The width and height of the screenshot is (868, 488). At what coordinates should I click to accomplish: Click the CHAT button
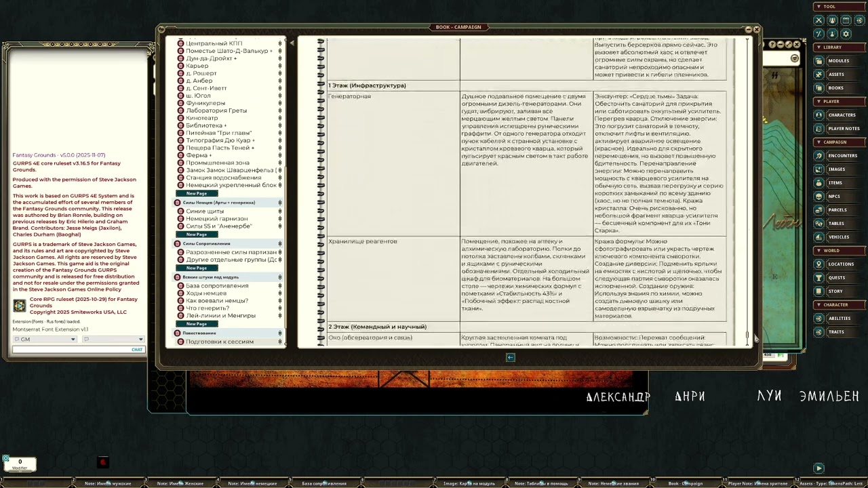(137, 350)
